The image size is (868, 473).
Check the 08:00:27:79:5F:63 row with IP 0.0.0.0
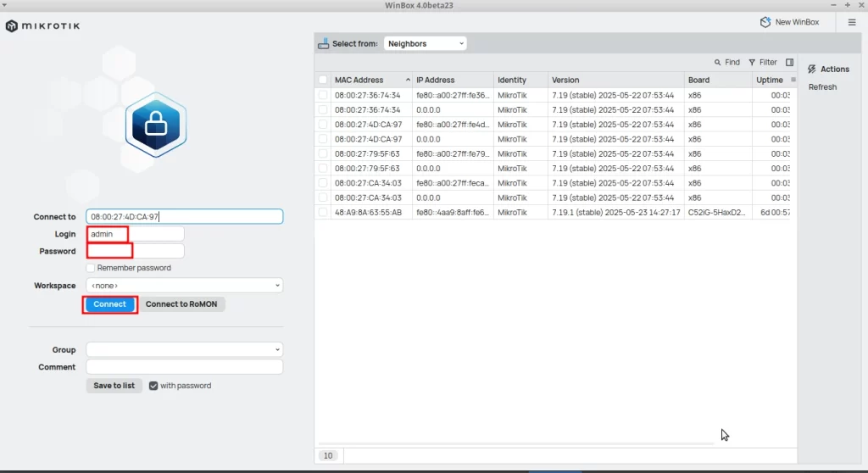pos(323,169)
